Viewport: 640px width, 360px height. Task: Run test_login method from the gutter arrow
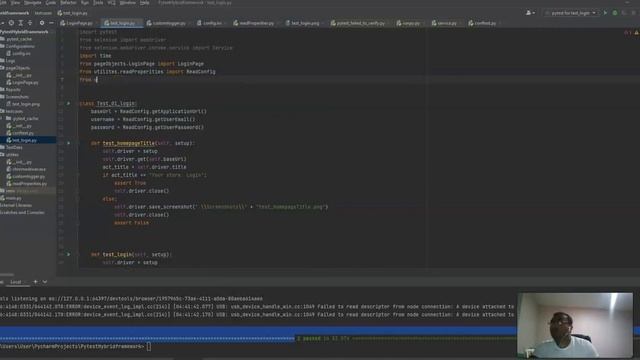pyautogui.click(x=69, y=254)
